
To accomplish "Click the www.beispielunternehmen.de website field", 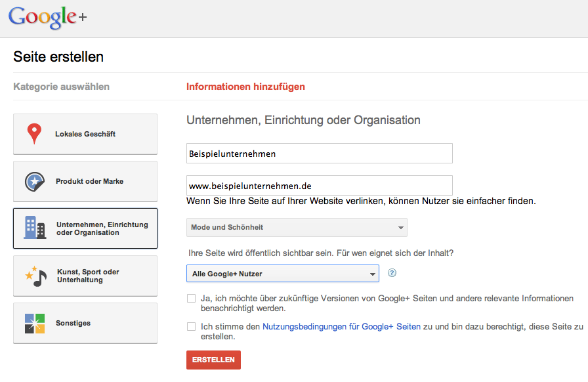I will [320, 185].
